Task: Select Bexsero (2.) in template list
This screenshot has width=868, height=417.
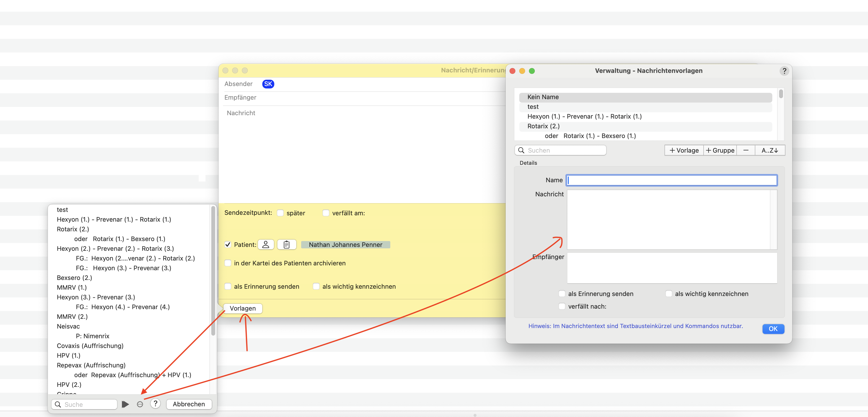Action: [x=74, y=278]
